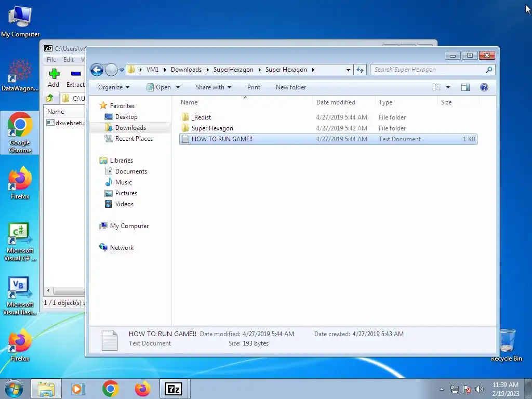Image resolution: width=532 pixels, height=399 pixels.
Task: Select Recent Places under Favorites
Action: tap(134, 138)
